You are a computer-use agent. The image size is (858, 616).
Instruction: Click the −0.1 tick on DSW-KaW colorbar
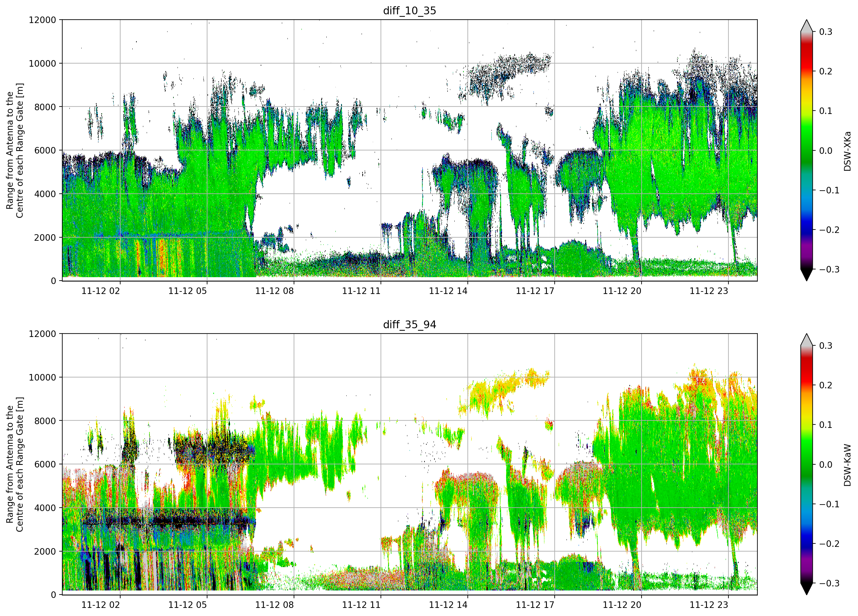[x=829, y=505]
